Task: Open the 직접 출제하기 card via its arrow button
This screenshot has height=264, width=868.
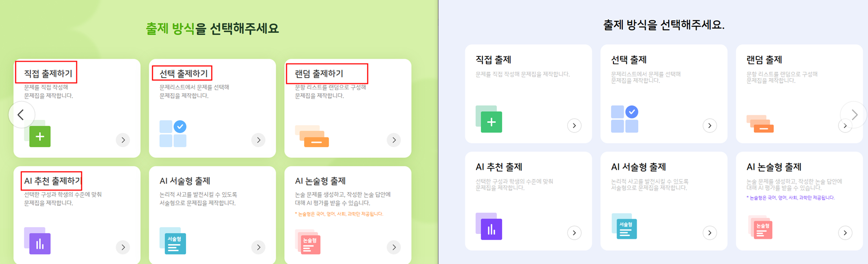Action: pos(123,140)
